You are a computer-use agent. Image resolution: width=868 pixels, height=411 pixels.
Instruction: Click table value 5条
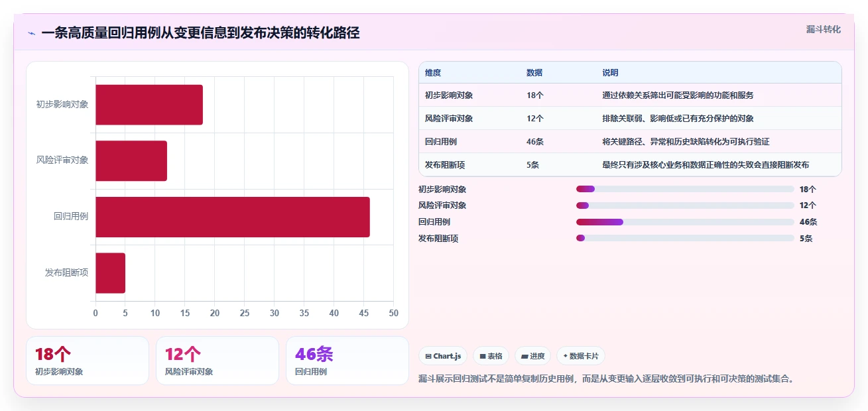pyautogui.click(x=533, y=165)
